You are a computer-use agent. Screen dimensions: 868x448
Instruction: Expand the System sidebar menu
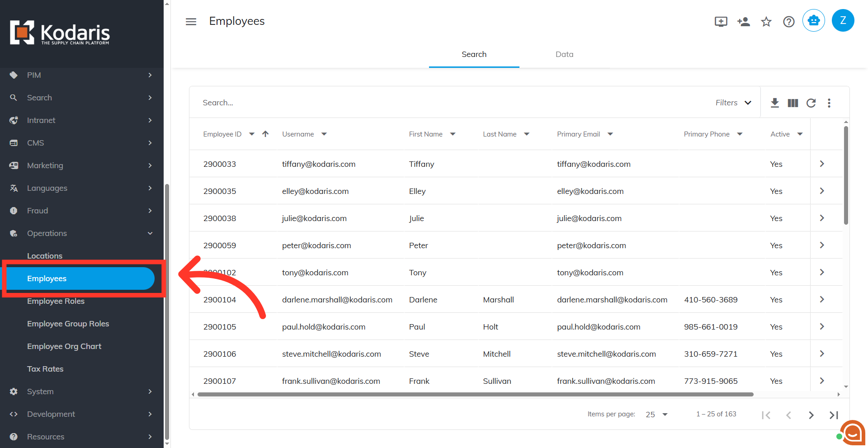[x=81, y=391]
